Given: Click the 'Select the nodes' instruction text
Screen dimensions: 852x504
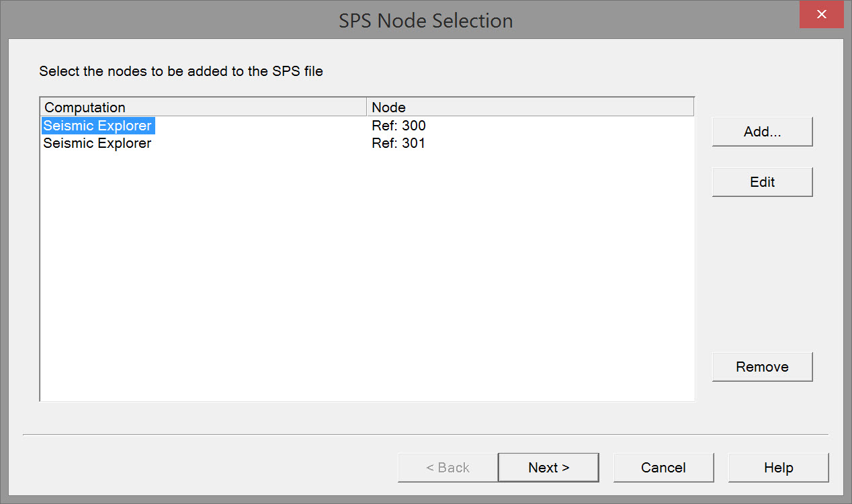Looking at the screenshot, I should (181, 71).
